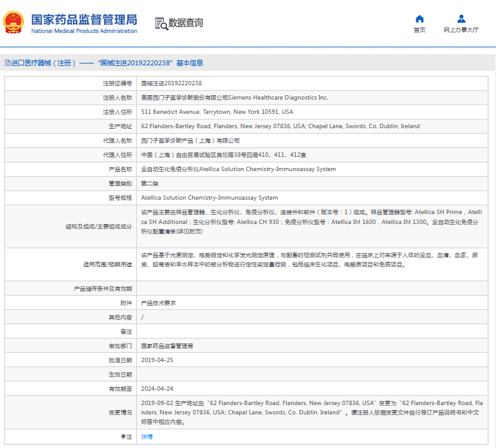Click the document icon before 进口医疗器械
Viewport: 496px width, 448px height.
click(7, 63)
